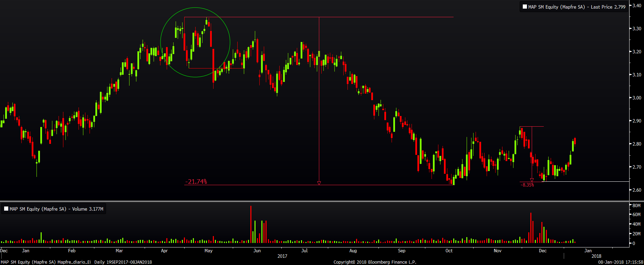This screenshot has width=644, height=265.
Task: Click the 2018 year label on the time axis
Action: click(596, 256)
